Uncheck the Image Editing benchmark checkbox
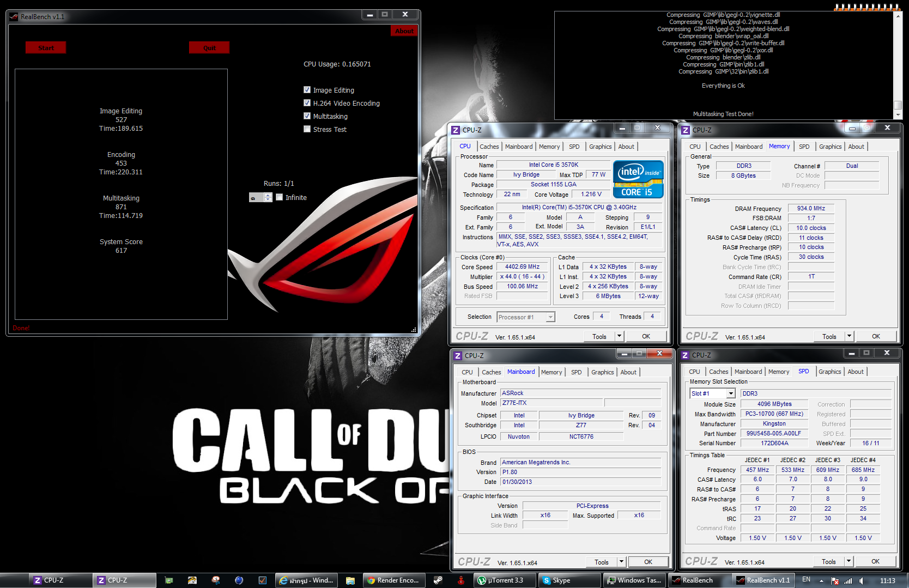The height and width of the screenshot is (588, 909). (x=307, y=90)
